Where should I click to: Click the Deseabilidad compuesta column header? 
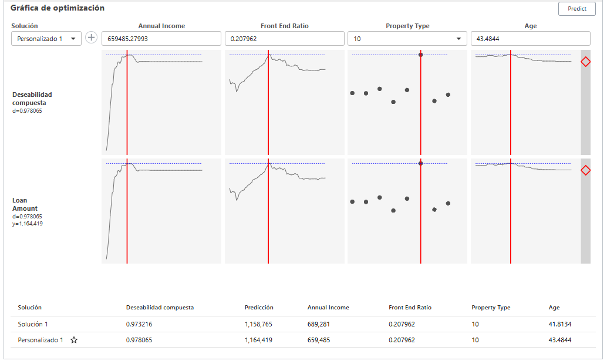point(161,307)
